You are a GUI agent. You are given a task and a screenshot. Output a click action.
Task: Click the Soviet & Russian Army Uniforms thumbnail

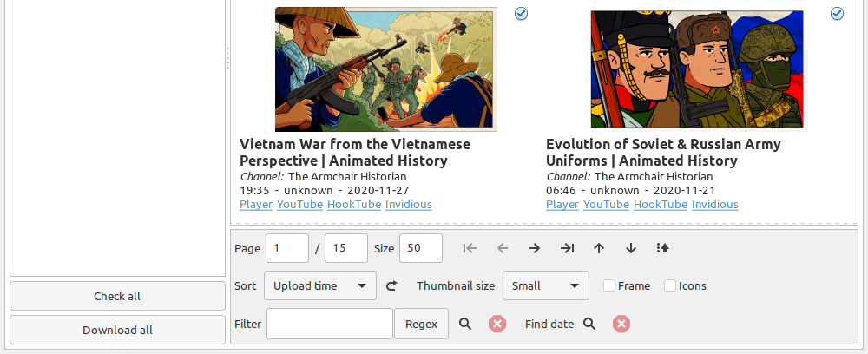tap(696, 69)
